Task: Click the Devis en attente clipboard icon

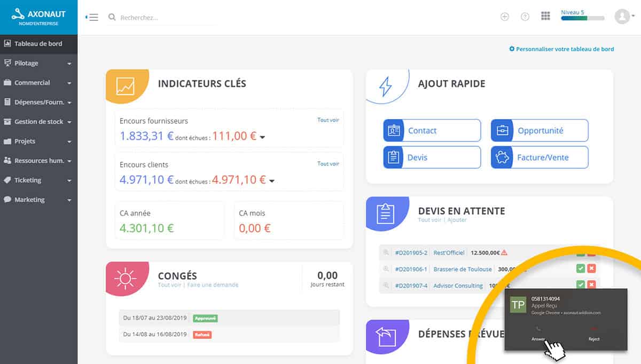Action: pos(385,213)
